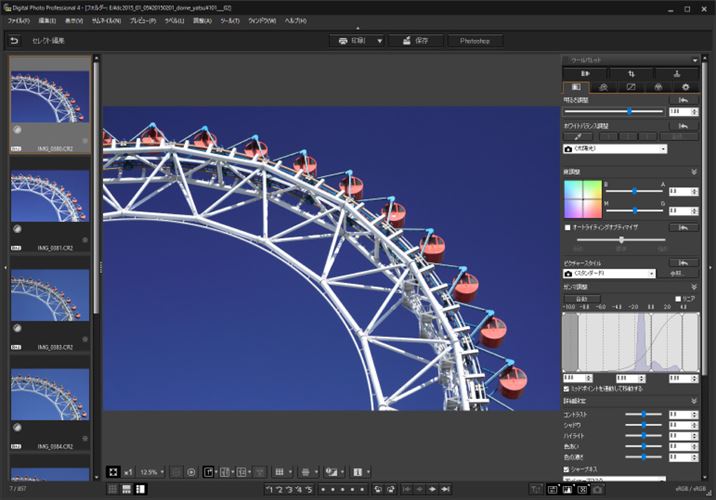Adjust the コントラスト (contrast) slider

point(643,415)
